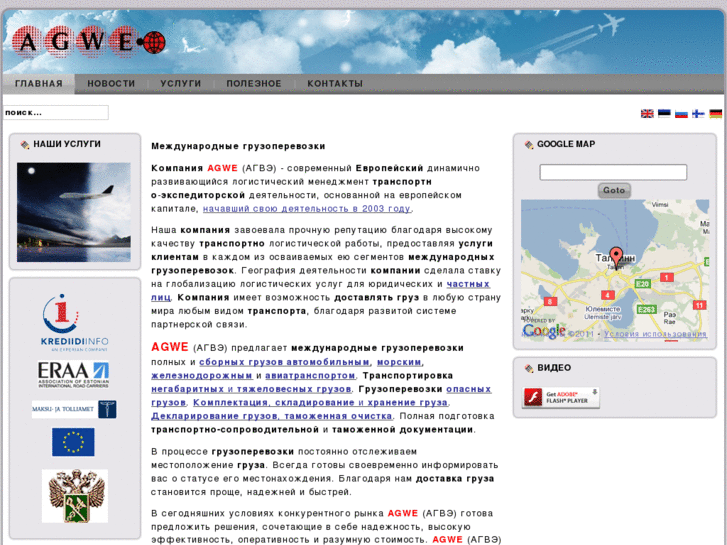
Task: Open the Krediidiinfo partner logo
Action: point(74,322)
